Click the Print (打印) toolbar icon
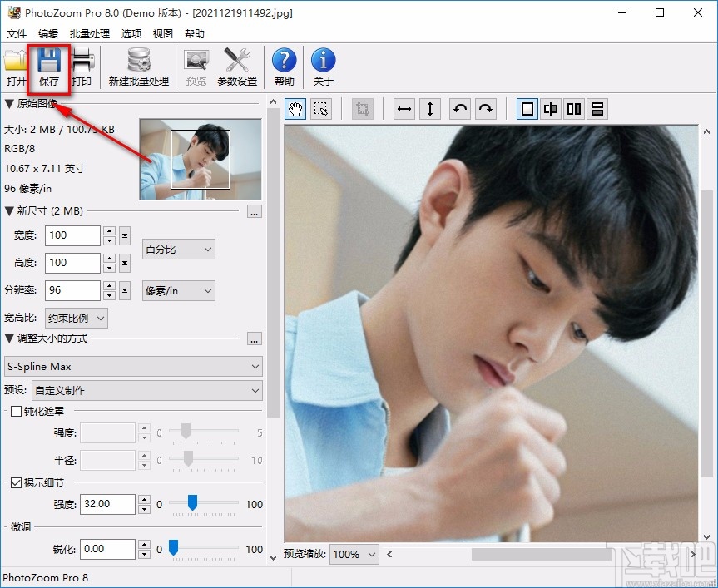 (82, 67)
